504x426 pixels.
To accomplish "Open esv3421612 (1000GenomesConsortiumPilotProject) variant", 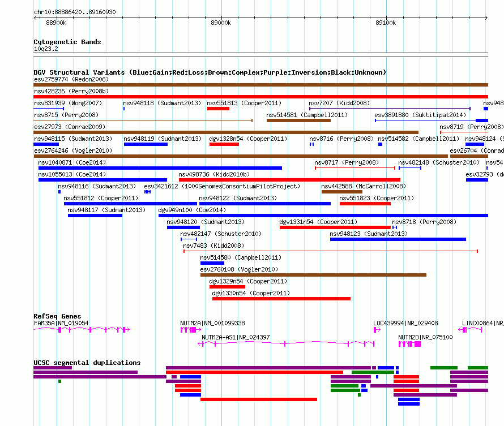I will pos(222,186).
